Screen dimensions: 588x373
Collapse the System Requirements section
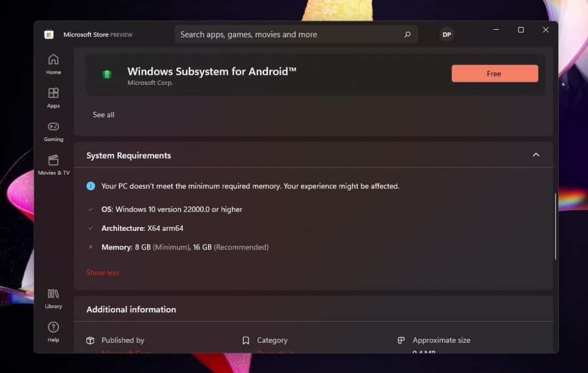[536, 155]
